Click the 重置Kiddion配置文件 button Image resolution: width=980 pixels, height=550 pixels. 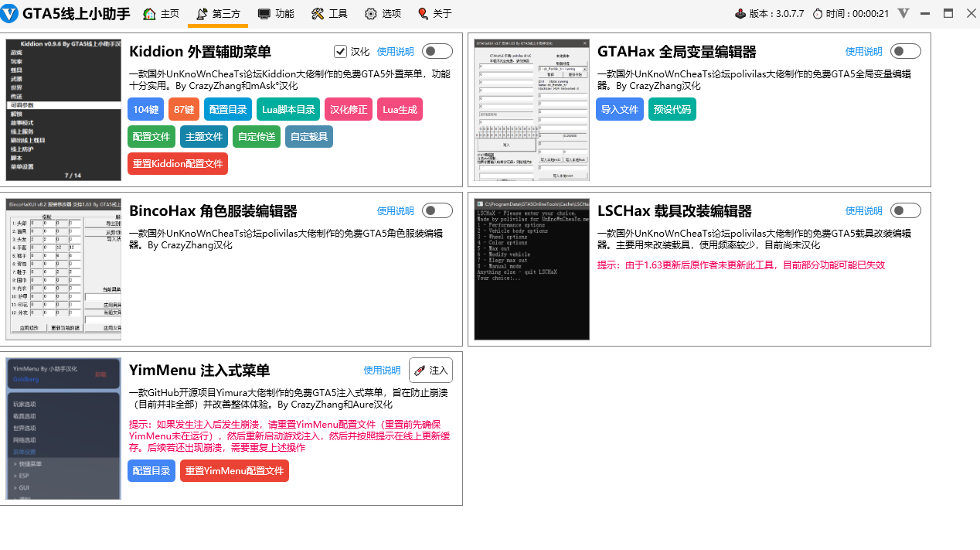178,163
